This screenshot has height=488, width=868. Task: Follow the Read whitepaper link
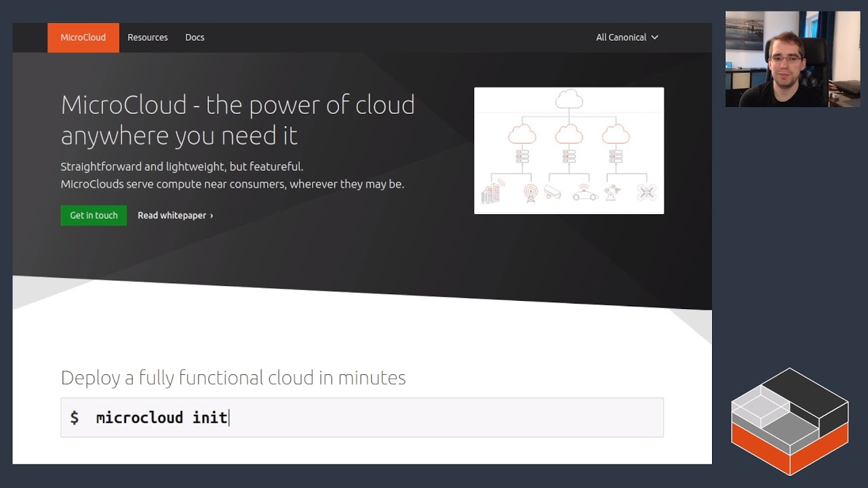pyautogui.click(x=175, y=216)
